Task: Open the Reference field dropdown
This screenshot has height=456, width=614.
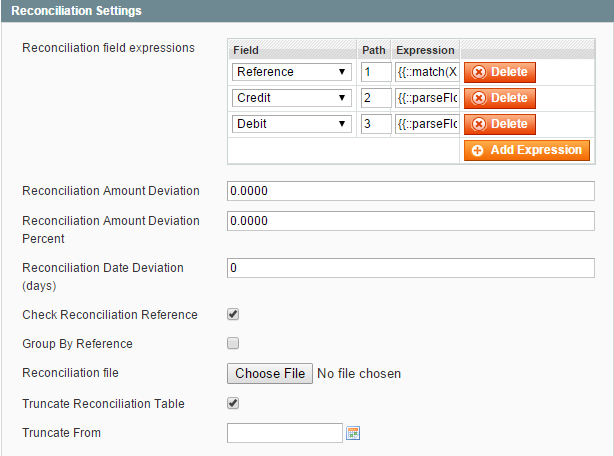Action: click(292, 72)
